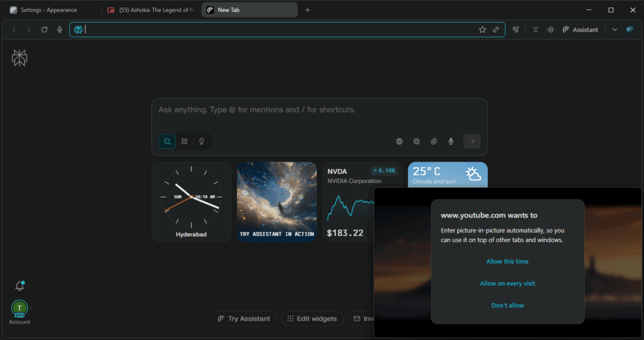Expand account menu chevron beside avatar
Image resolution: width=644 pixels, height=340 pixels.
pyautogui.click(x=31, y=308)
